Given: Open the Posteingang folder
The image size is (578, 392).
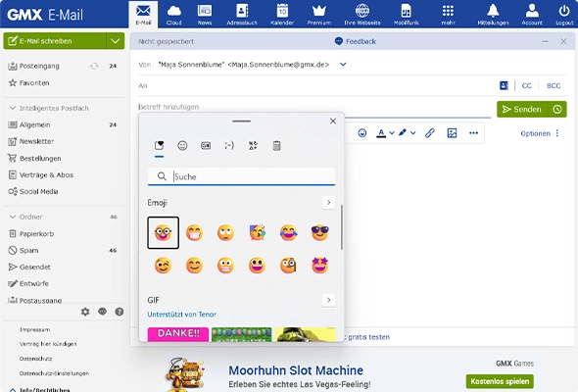Looking at the screenshot, I should click(x=39, y=66).
